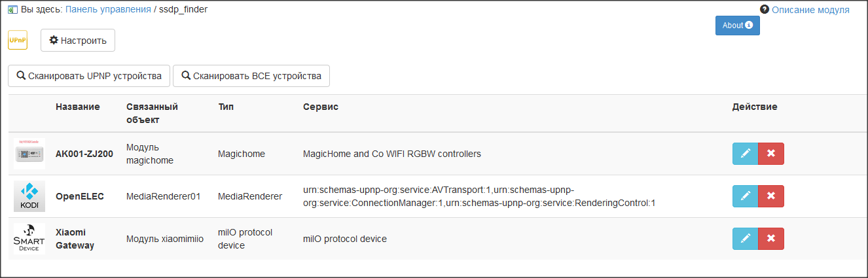Click the MagicHome controller device thumbnail
The height and width of the screenshot is (278, 868).
(29, 154)
